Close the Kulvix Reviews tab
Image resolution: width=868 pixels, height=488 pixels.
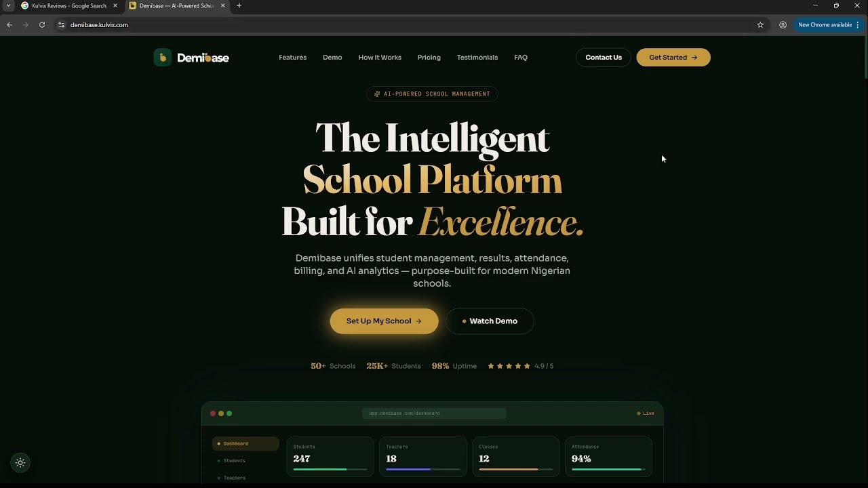coord(115,5)
